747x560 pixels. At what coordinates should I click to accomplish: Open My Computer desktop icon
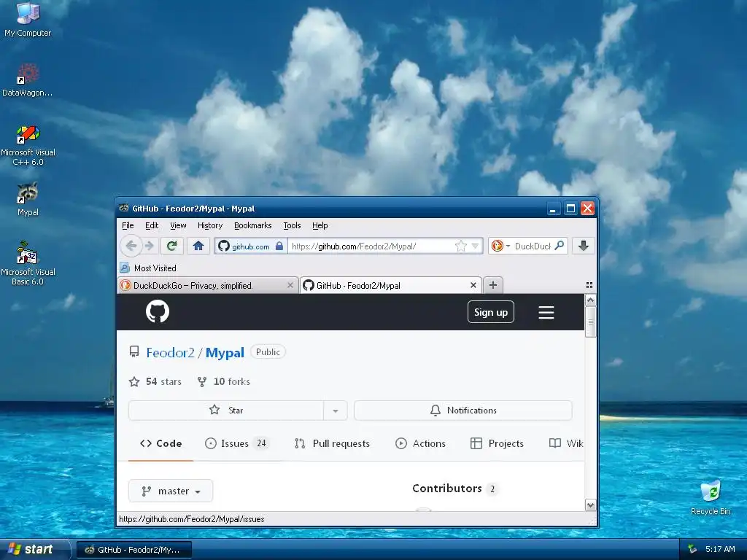coord(28,19)
